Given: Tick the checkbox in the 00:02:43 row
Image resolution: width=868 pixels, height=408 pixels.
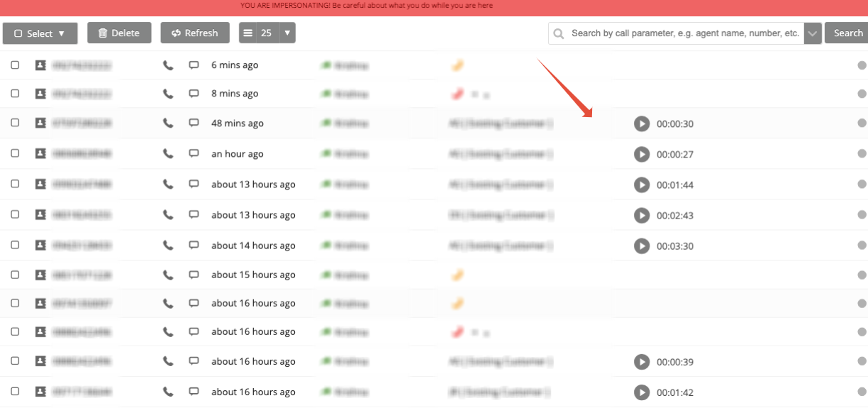Looking at the screenshot, I should pos(15,214).
